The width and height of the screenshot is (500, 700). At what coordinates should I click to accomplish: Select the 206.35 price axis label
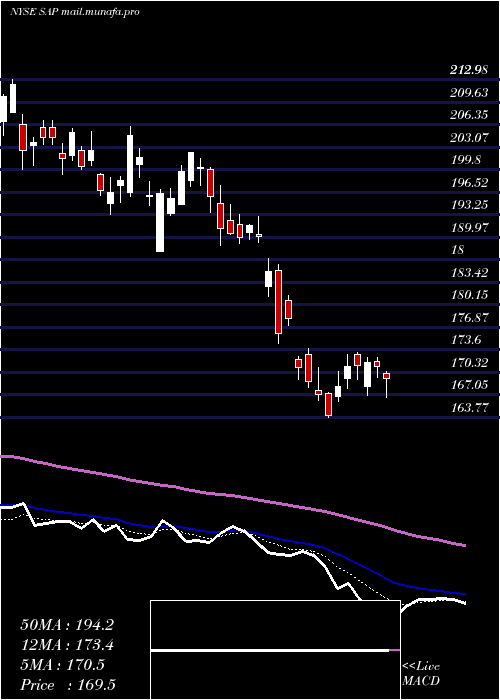468,115
